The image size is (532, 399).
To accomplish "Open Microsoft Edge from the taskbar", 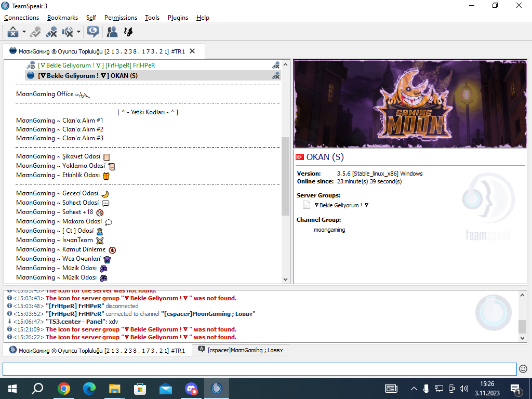I will click(x=89, y=389).
